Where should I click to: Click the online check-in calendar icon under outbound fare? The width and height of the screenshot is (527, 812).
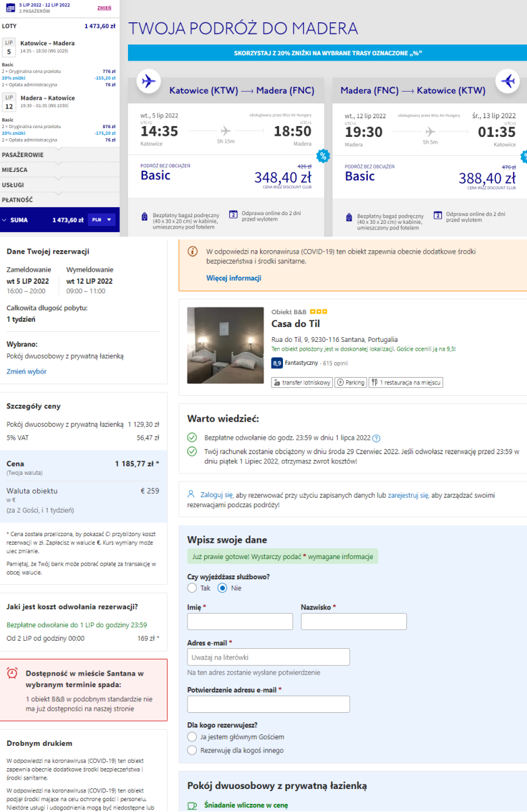click(234, 215)
